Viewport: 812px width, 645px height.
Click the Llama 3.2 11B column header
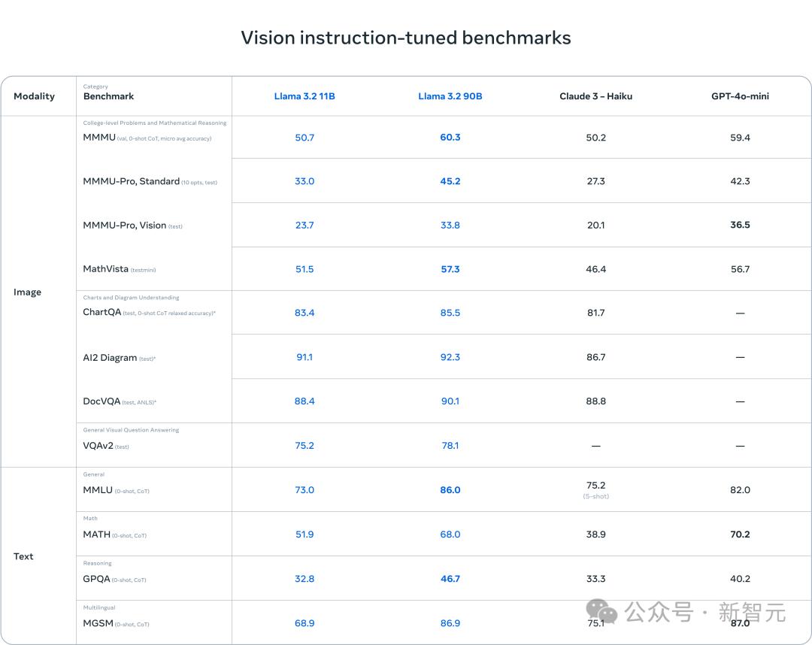304,96
